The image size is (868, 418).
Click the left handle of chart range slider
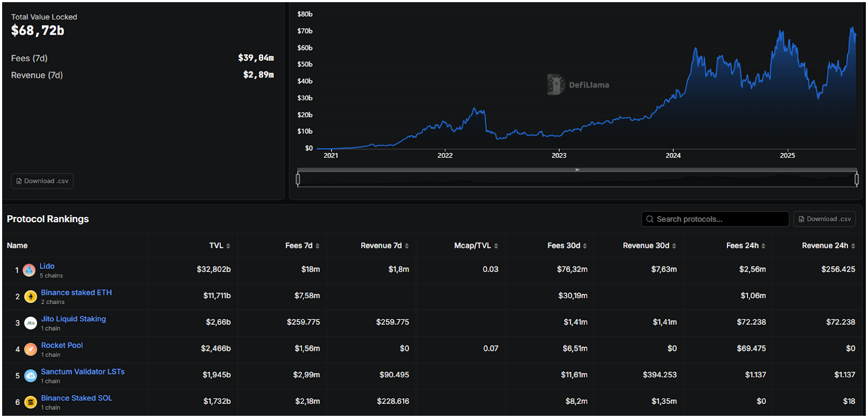coord(298,178)
